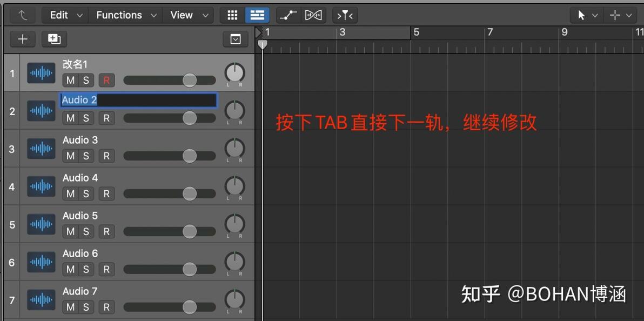Click pan knob of Audio 4 track
Viewport: 644px width, 321px height.
click(234, 186)
